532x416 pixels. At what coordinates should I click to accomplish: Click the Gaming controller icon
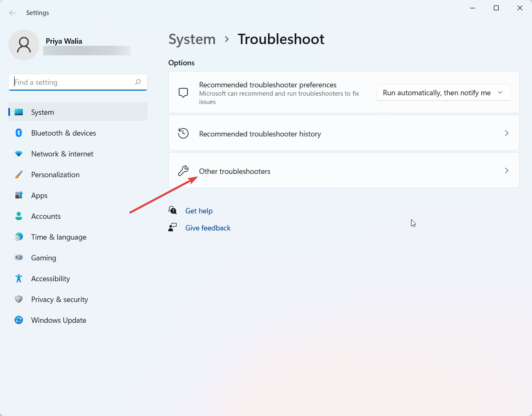[x=19, y=258]
